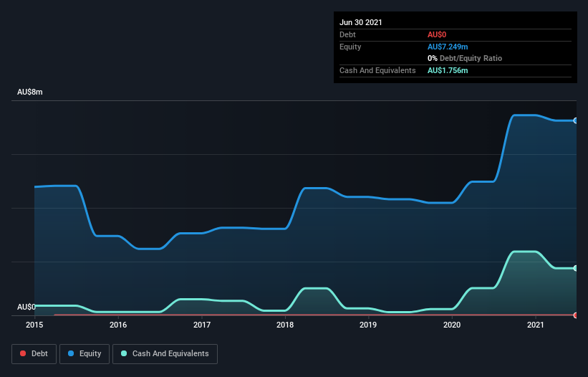Click the red Debt endpoint marker on the chart
Viewport: 588px width, 377px height.
576,315
